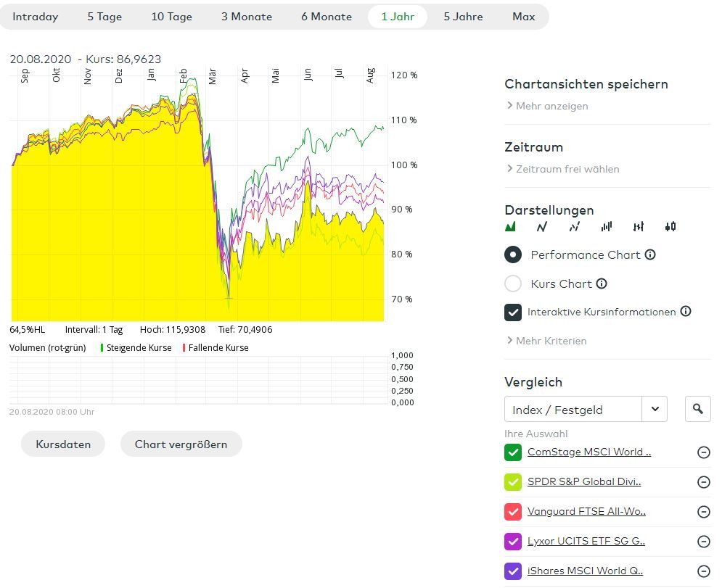Click the comparison search magnifier icon

[697, 410]
